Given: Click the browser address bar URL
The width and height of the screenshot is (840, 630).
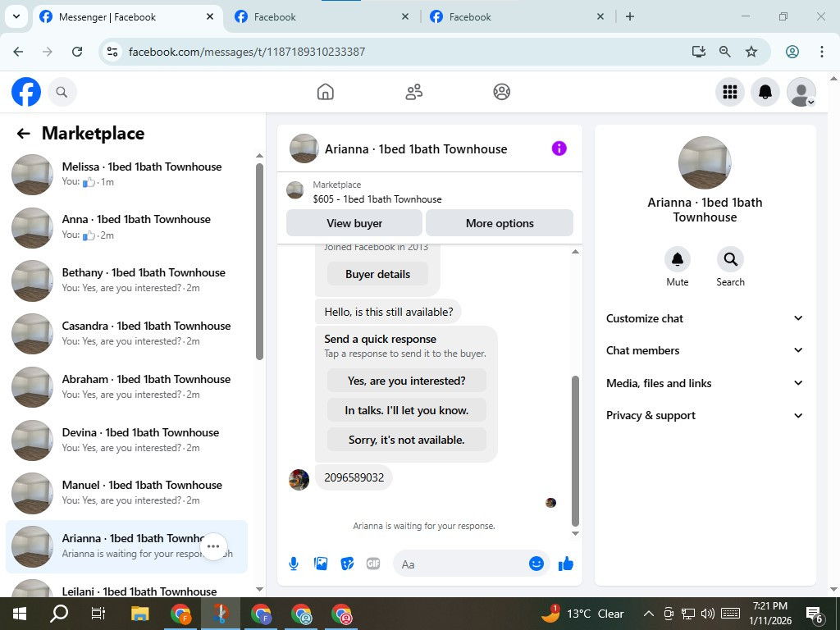Looking at the screenshot, I should point(247,52).
